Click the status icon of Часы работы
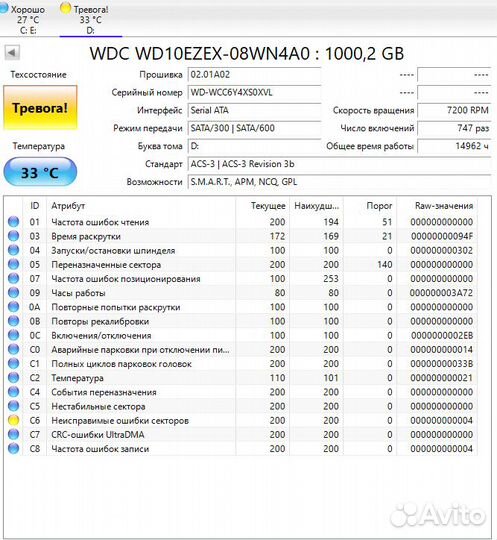This screenshot has height=540, width=497. point(13,293)
